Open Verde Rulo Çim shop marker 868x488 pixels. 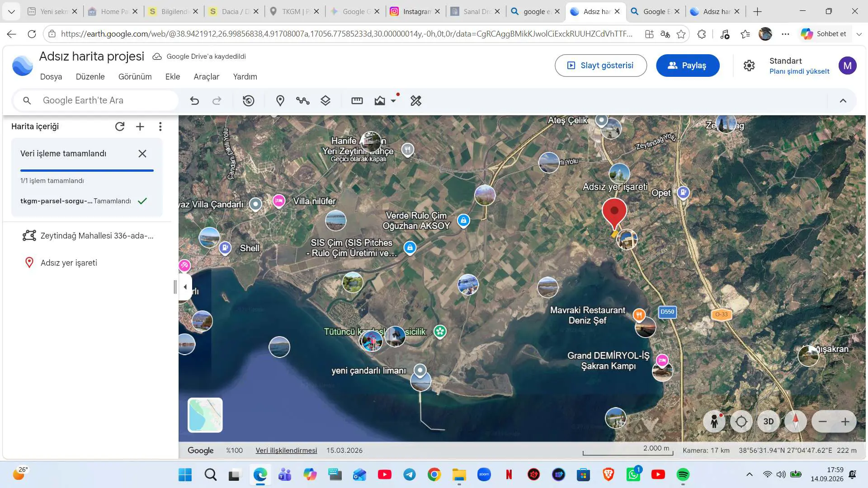pyautogui.click(x=463, y=221)
